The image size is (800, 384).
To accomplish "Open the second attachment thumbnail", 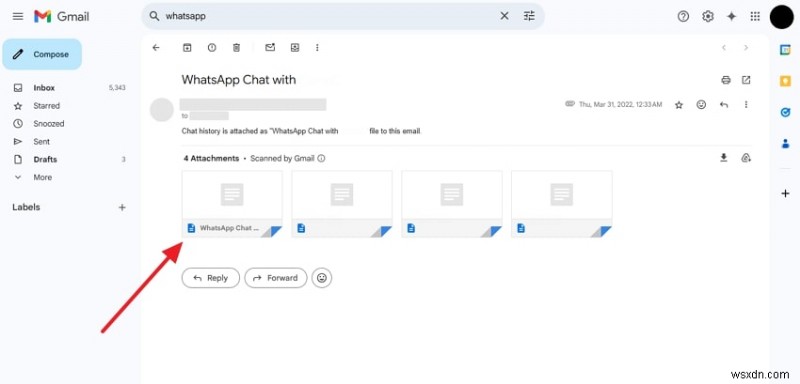I will tap(342, 204).
